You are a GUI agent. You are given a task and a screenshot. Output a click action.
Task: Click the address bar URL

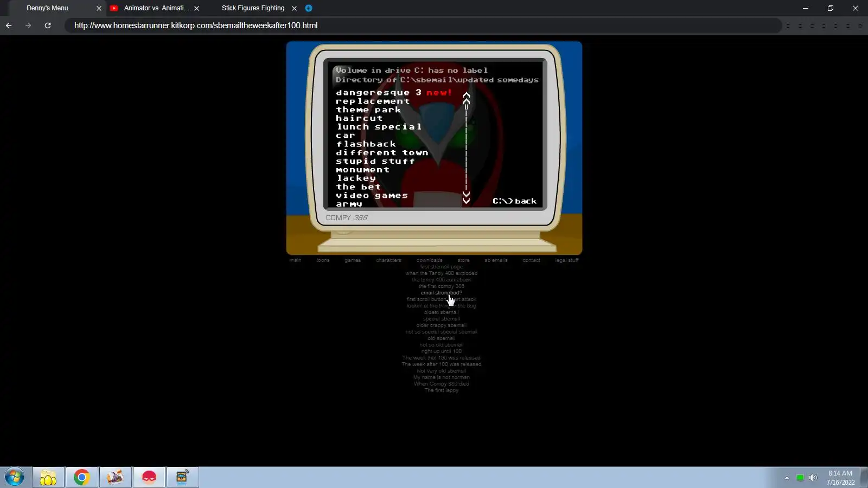tap(196, 25)
